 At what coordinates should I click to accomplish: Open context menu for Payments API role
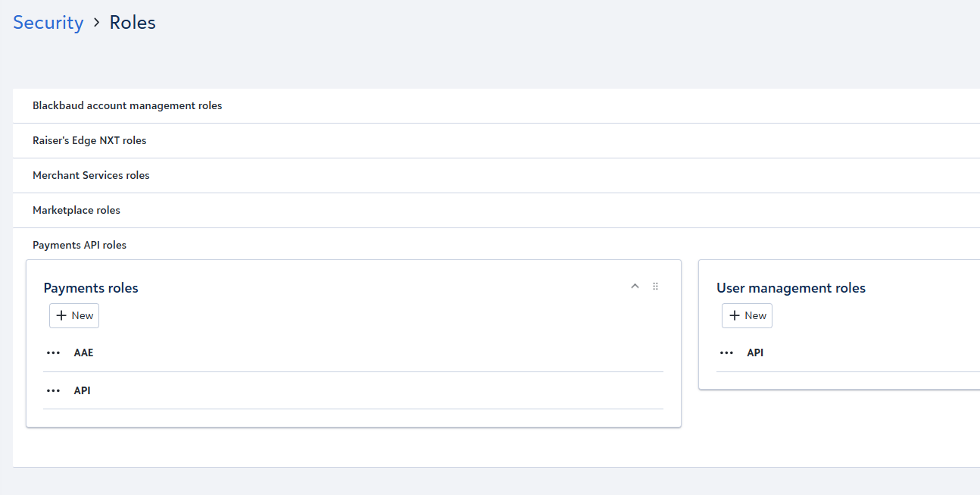coord(53,391)
